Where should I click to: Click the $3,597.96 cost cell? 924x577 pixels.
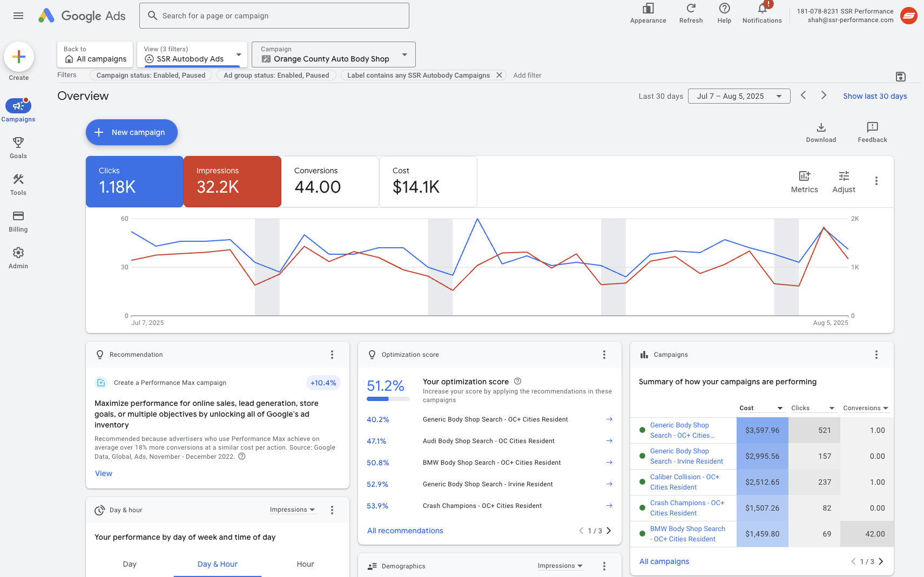pyautogui.click(x=763, y=430)
